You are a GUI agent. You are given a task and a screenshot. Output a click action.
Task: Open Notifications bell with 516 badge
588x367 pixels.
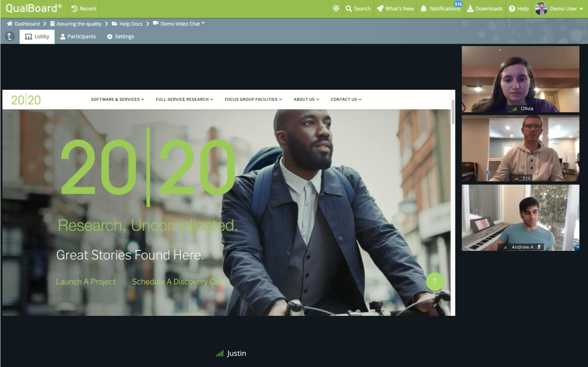point(441,9)
